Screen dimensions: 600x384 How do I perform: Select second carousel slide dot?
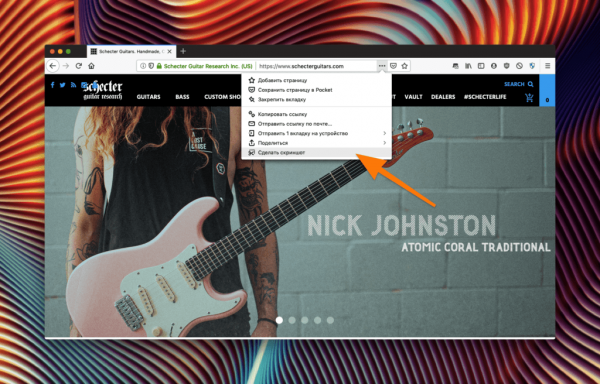coord(292,320)
